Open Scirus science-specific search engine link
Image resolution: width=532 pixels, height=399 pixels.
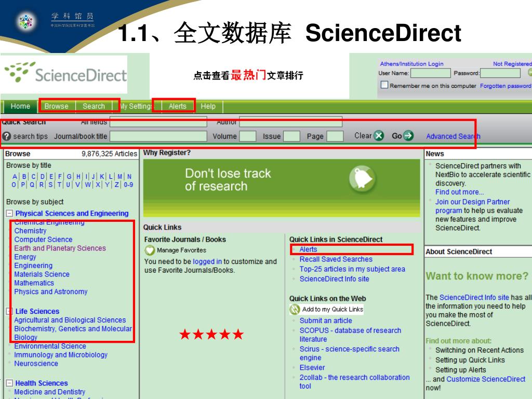[x=350, y=353]
